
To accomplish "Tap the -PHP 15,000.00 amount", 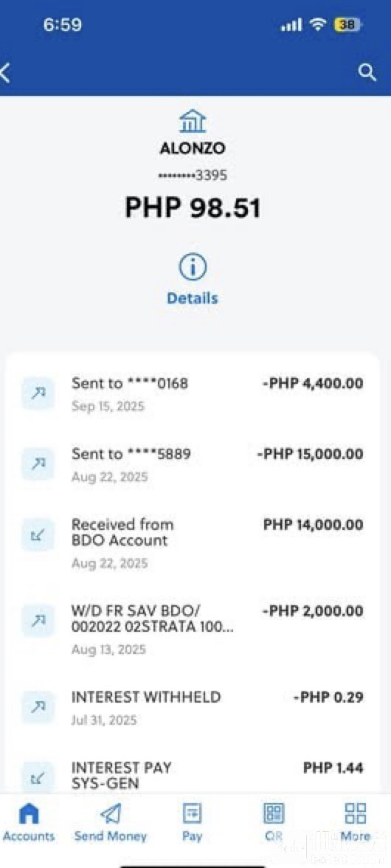I will coord(311,455).
